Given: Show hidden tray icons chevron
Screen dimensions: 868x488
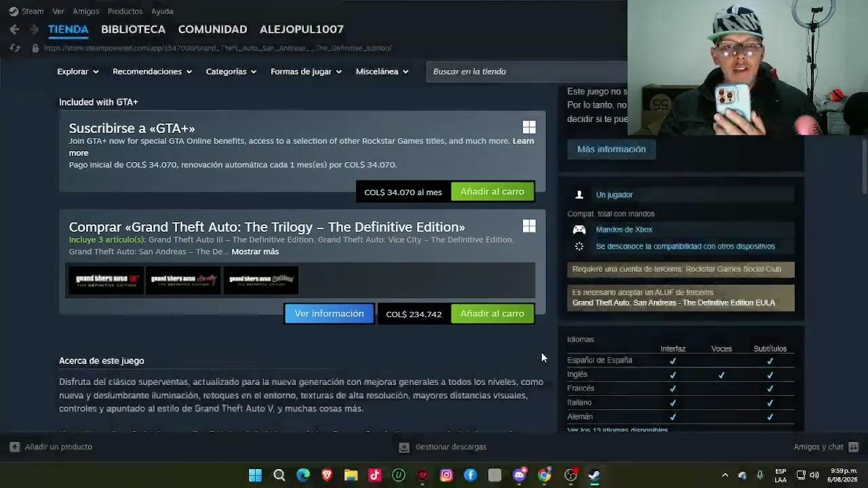Looking at the screenshot, I should [725, 475].
